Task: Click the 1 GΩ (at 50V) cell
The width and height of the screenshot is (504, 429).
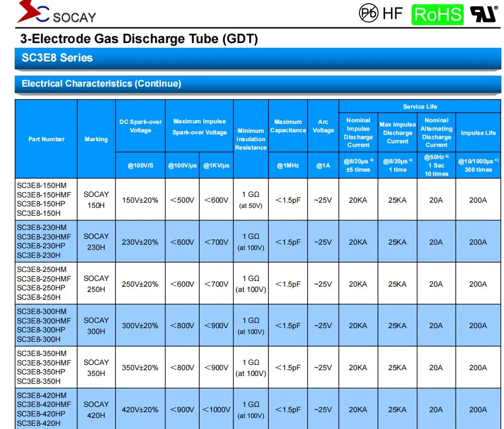Action: (x=251, y=200)
